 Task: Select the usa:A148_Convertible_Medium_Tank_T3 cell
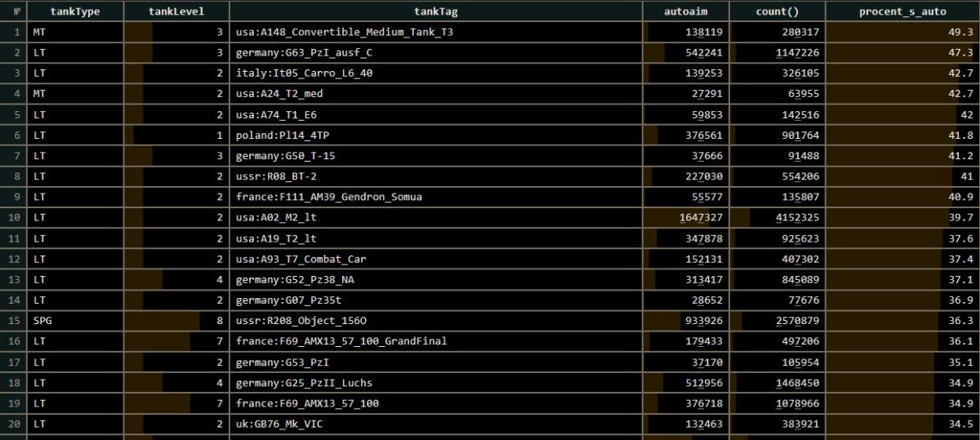pos(344,33)
